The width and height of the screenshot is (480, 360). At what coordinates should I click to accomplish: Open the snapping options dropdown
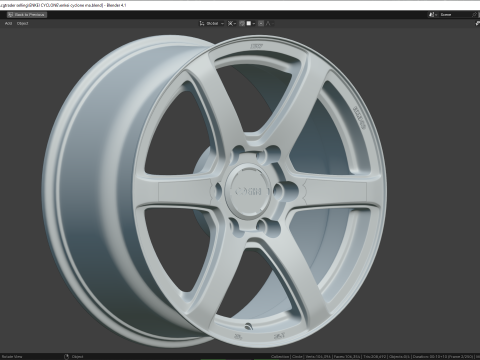click(251, 23)
